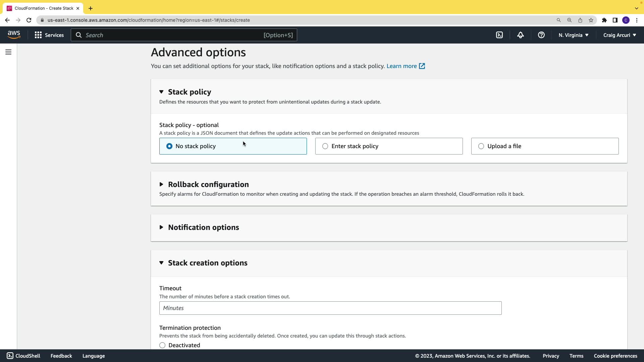Open the hamburger side navigation menu
The height and width of the screenshot is (362, 644).
pos(8,52)
